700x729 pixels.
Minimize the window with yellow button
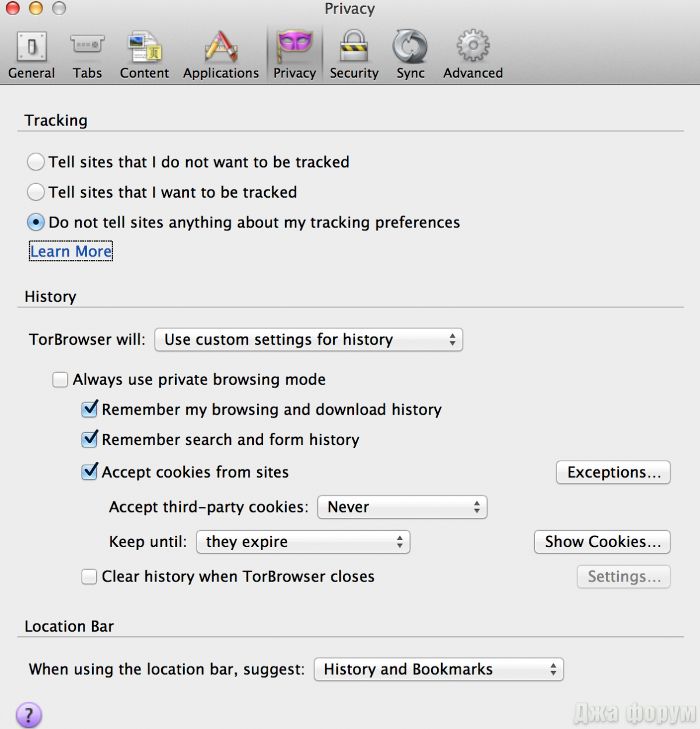(36, 8)
